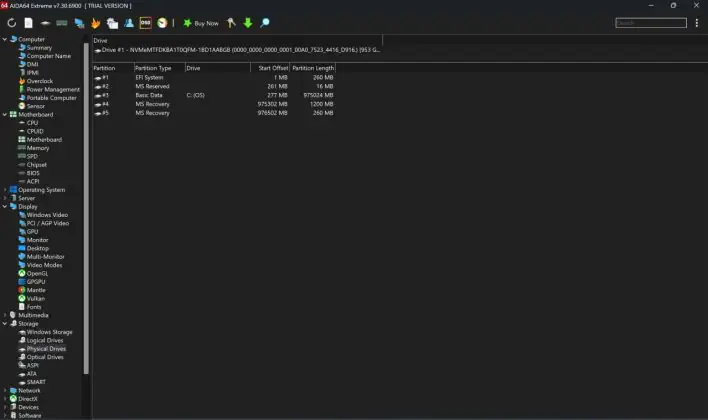This screenshot has height=420, width=708.
Task: Collapse the Computer tree node
Action: tap(5, 39)
